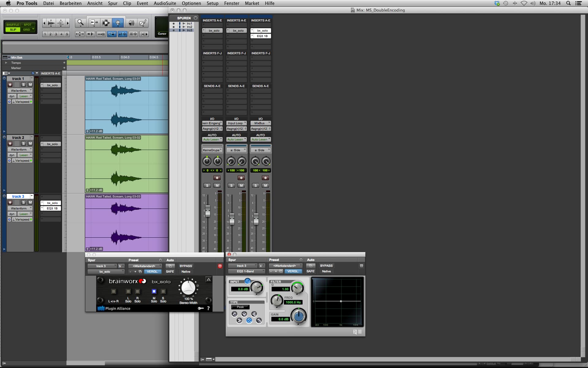Click VERGL. button in bx_solo window
Viewport: 588px width, 368px height.
tap(152, 271)
